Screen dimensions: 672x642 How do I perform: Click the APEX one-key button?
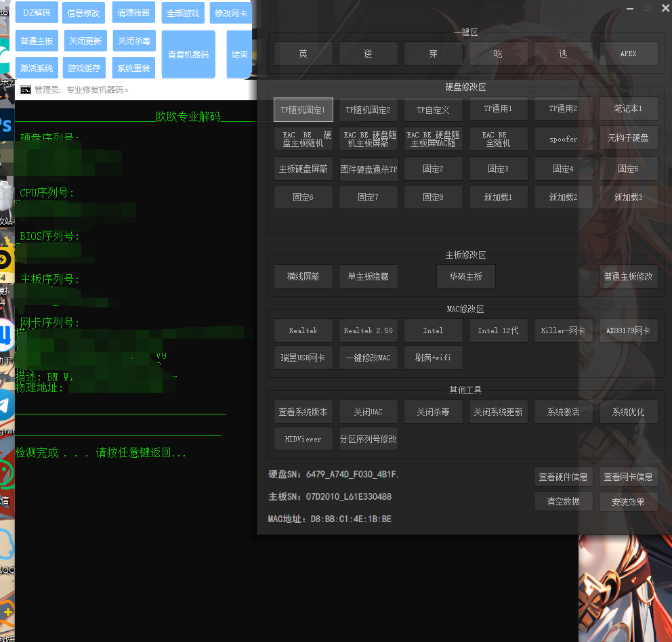[x=628, y=53]
